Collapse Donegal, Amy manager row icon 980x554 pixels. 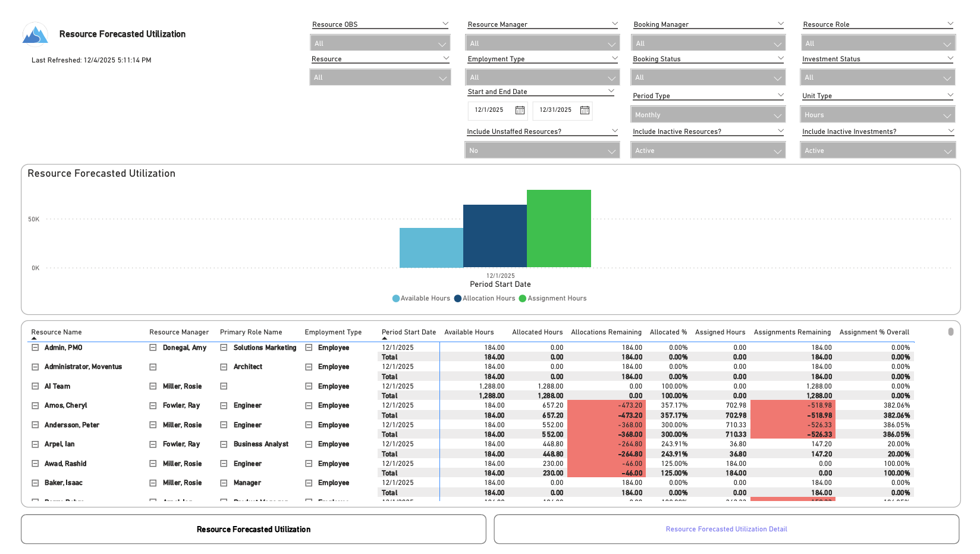pyautogui.click(x=153, y=348)
